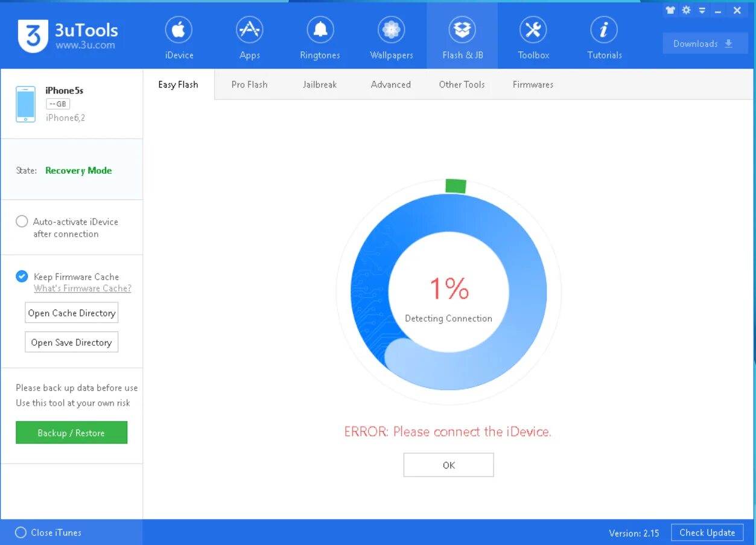The width and height of the screenshot is (756, 545).
Task: Toggle Close iTunes option
Action: 21,532
